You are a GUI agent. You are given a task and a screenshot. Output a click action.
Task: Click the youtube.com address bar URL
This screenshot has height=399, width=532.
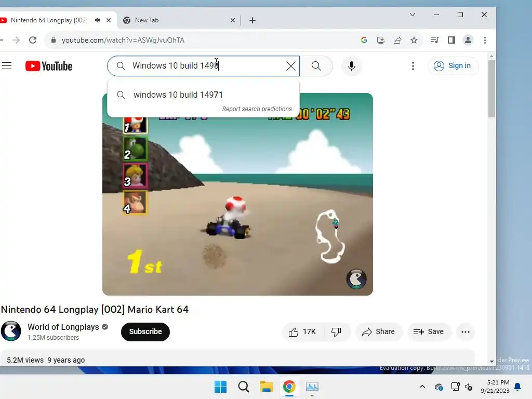coord(123,40)
